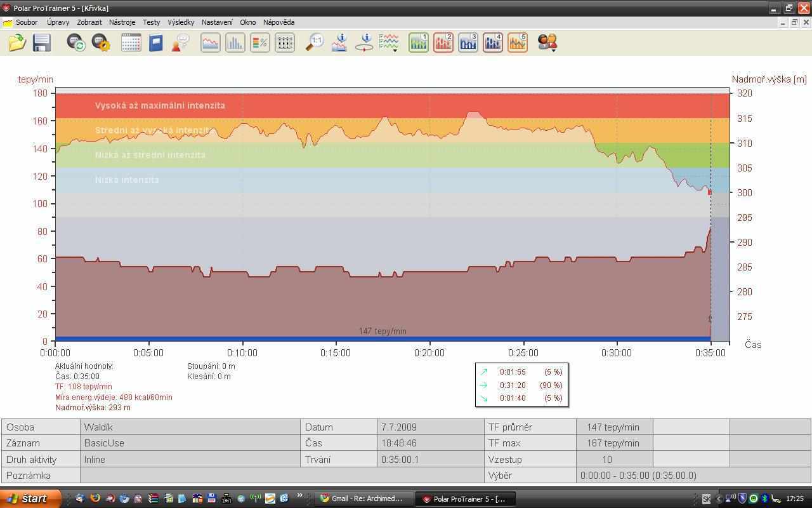This screenshot has width=812, height=508.
Task: Click the watch sync icon with green arrows
Action: pos(76,43)
